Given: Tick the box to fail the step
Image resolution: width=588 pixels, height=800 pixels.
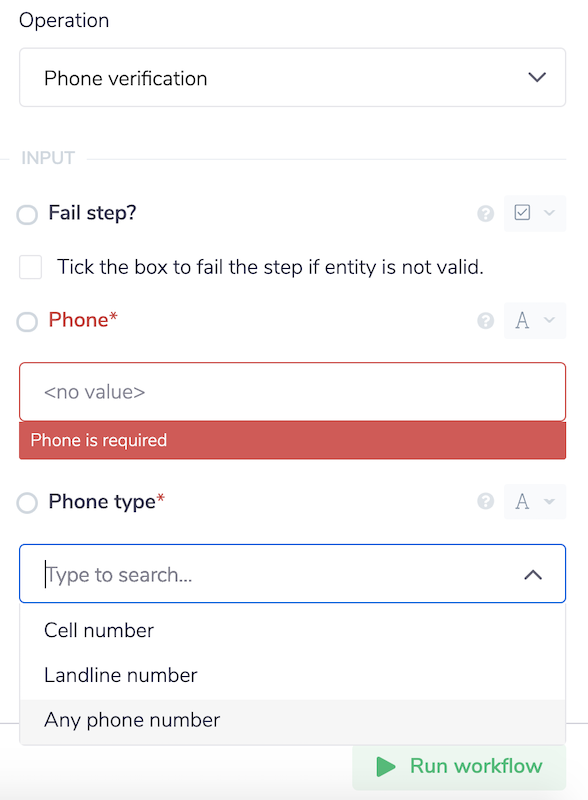Looking at the screenshot, I should 30,267.
